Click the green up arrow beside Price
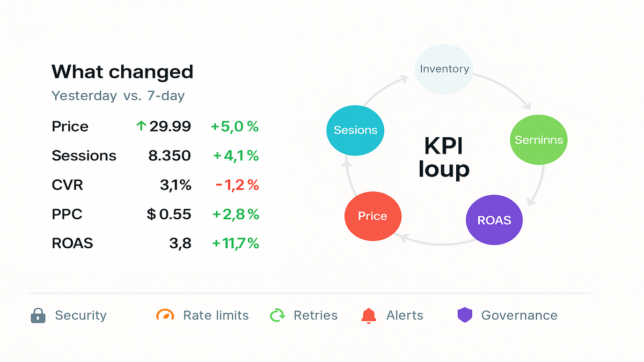 point(141,126)
